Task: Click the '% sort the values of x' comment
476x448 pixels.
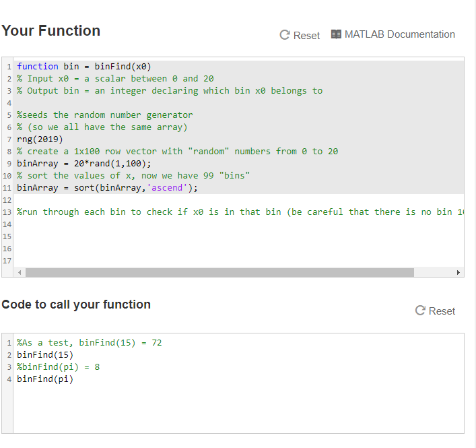Action: point(133,176)
